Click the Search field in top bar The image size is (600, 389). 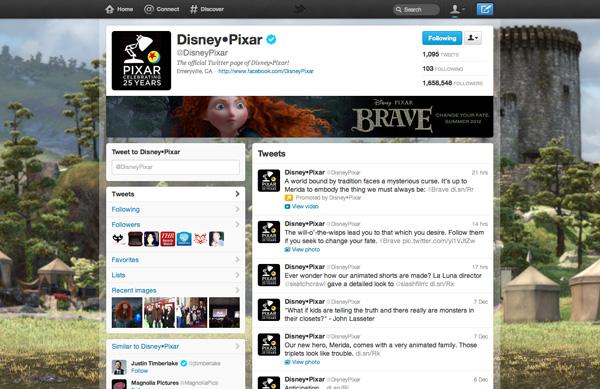pos(416,10)
